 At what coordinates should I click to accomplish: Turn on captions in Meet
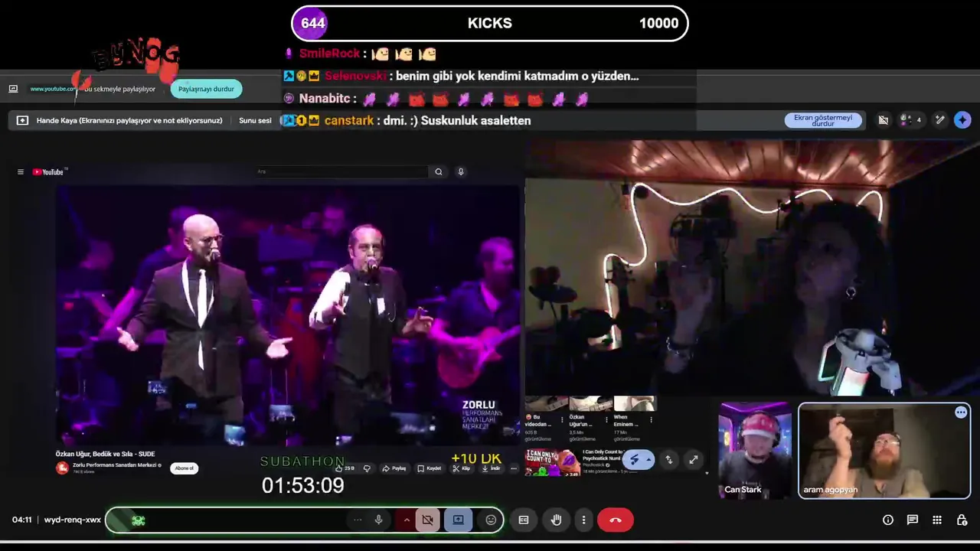[524, 520]
